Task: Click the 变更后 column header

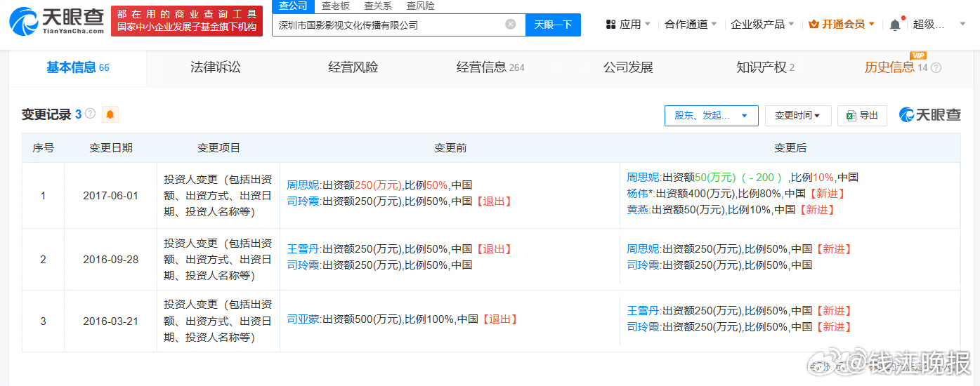Action: click(x=790, y=148)
